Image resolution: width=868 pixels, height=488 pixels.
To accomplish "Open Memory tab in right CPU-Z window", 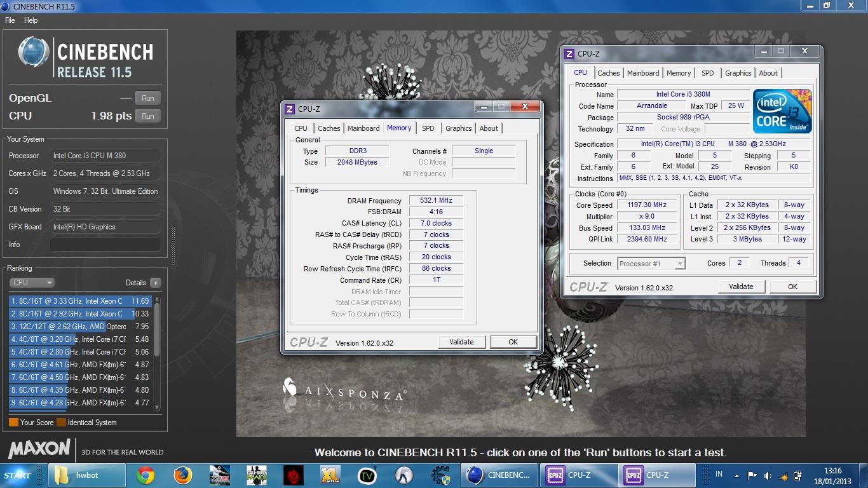I will pyautogui.click(x=679, y=73).
